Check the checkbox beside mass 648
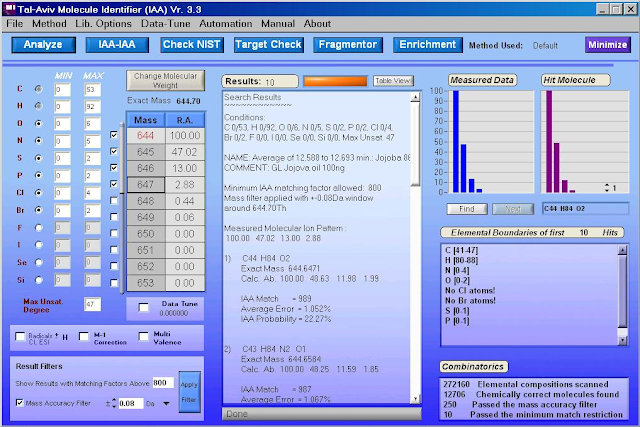This screenshot has height=427, width=640. pyautogui.click(x=114, y=200)
